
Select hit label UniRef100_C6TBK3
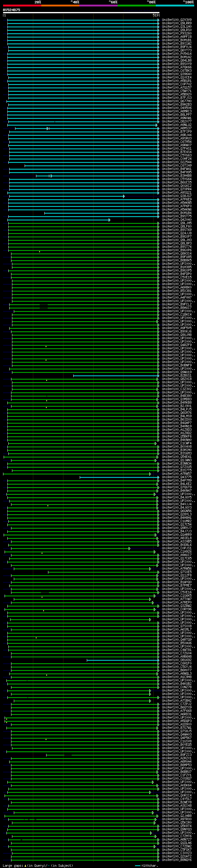(x=177, y=71)
